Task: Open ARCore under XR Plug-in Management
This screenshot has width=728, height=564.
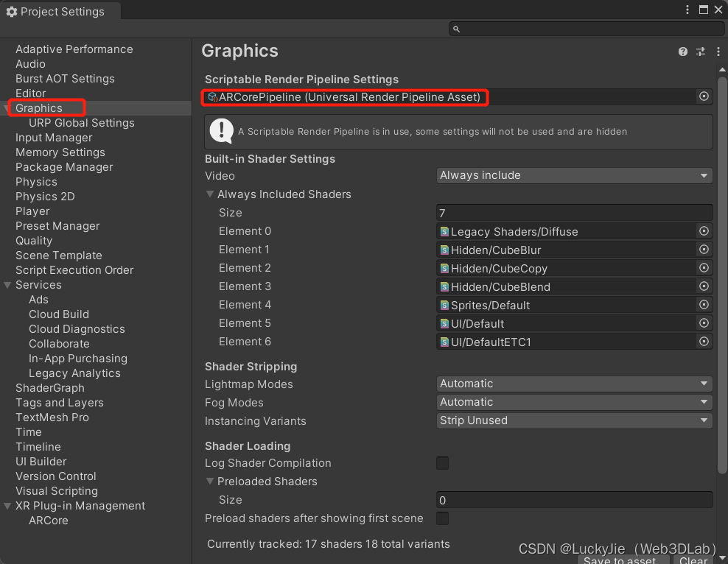Action: pos(49,521)
